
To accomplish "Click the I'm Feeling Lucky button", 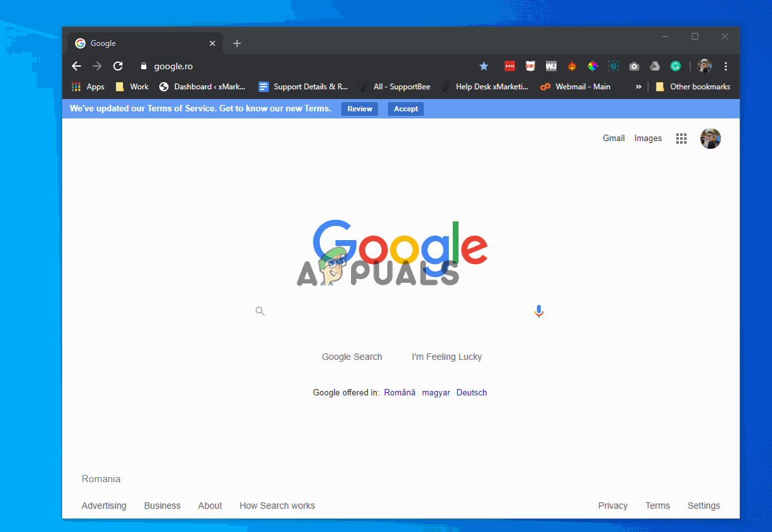I will point(447,357).
